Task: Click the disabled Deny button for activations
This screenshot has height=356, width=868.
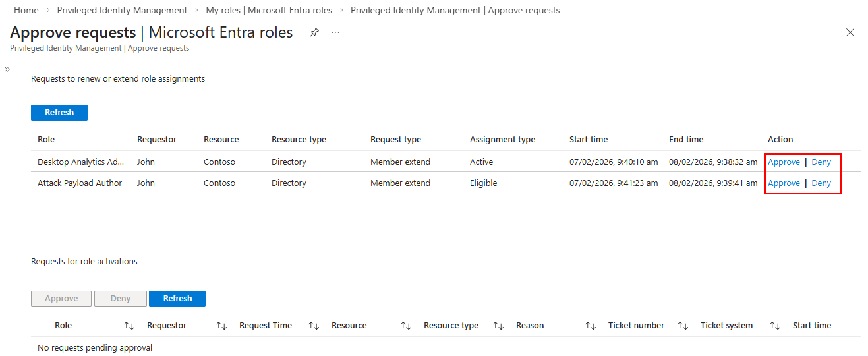Action: [121, 299]
